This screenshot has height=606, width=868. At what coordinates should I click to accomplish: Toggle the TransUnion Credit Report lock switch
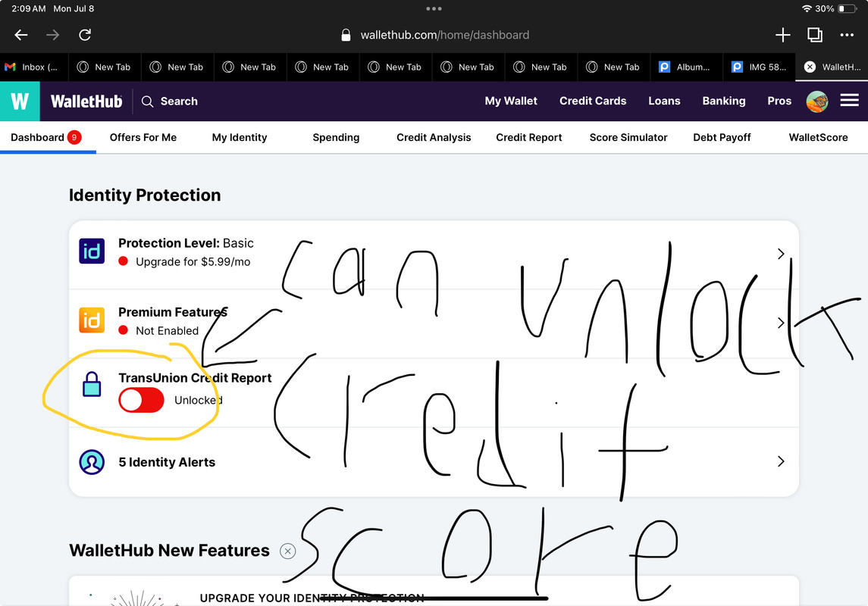click(x=141, y=400)
